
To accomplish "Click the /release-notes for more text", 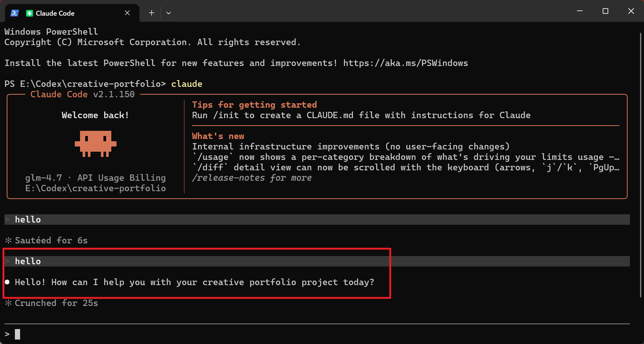I will point(252,178).
